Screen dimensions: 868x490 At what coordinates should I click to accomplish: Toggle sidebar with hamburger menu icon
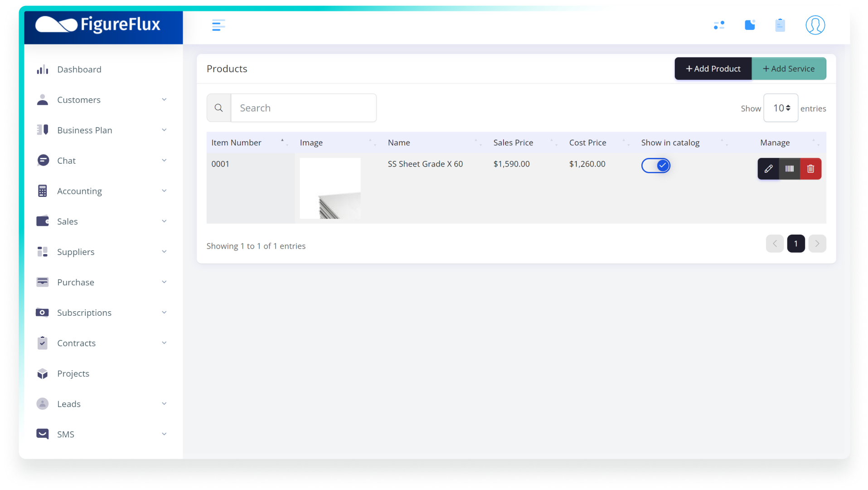218,25
